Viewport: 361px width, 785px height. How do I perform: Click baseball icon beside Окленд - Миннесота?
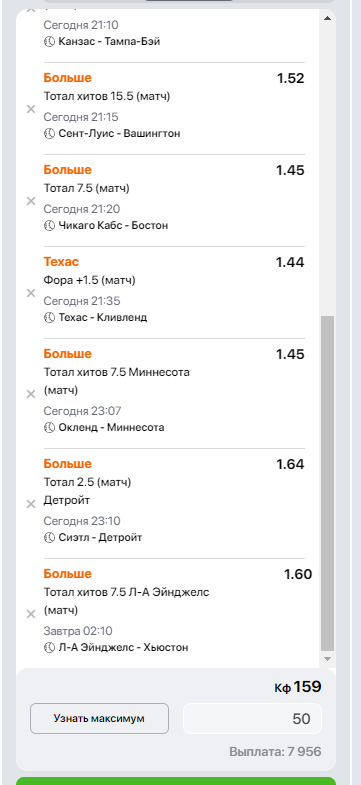pyautogui.click(x=49, y=428)
